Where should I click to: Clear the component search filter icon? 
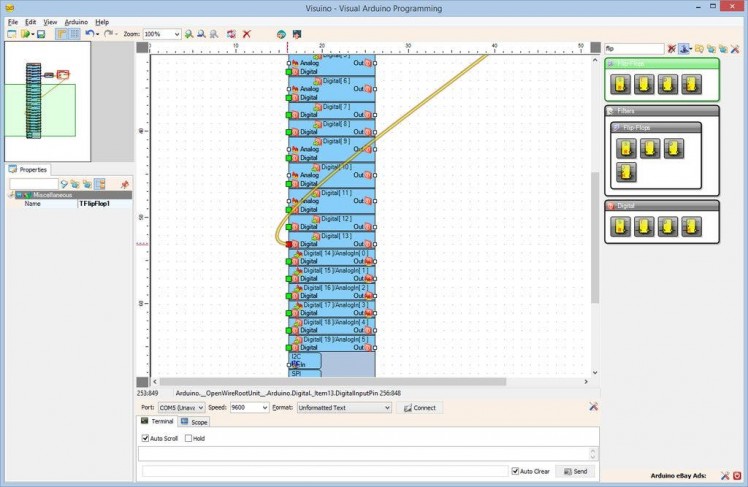[x=672, y=48]
